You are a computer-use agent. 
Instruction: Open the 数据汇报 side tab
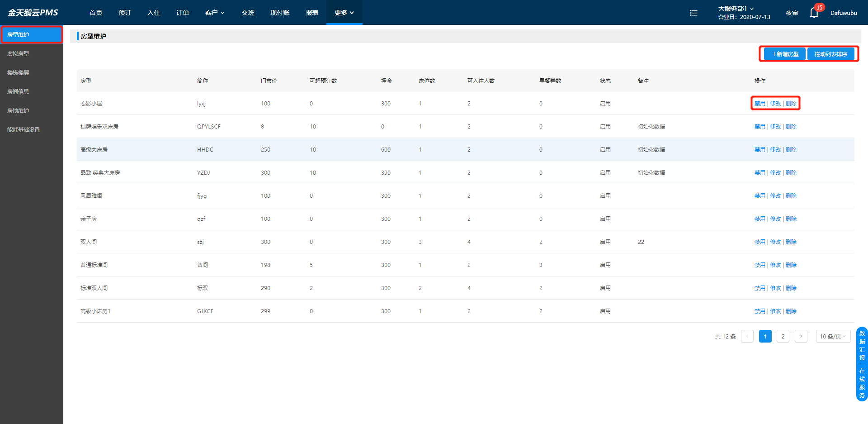[x=862, y=345]
